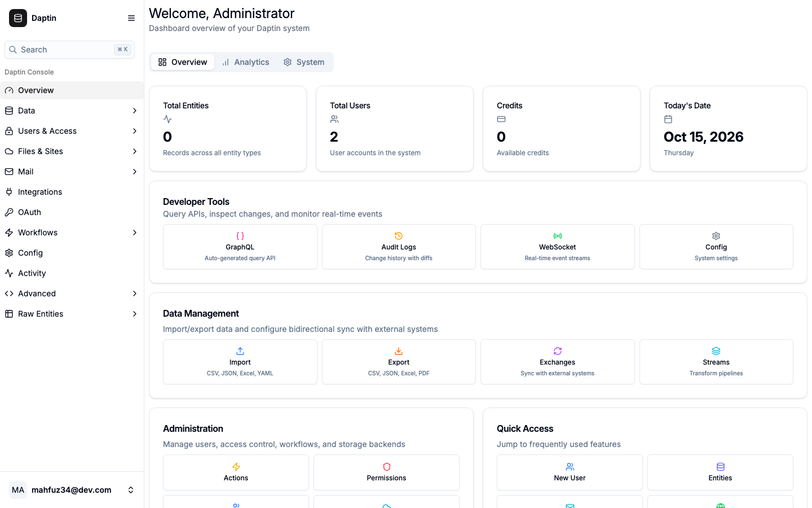Click the Actions lightning bolt icon
The image size is (812, 508).
coord(236,467)
